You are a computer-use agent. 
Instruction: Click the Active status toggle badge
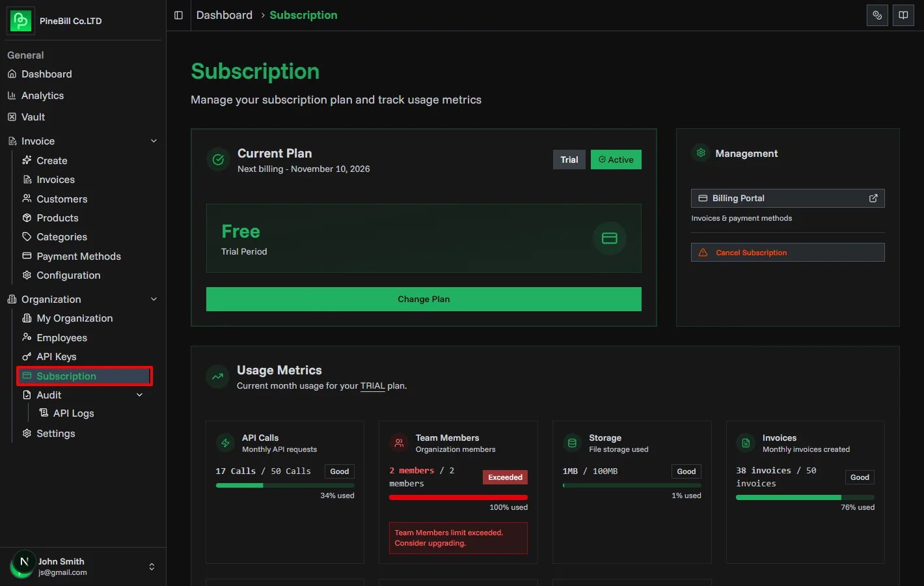coord(616,159)
